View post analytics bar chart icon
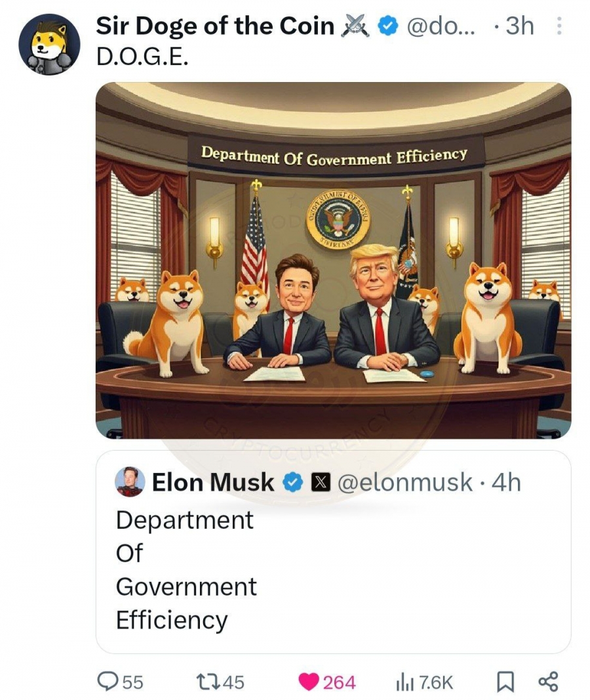The image size is (590, 700). tap(405, 682)
